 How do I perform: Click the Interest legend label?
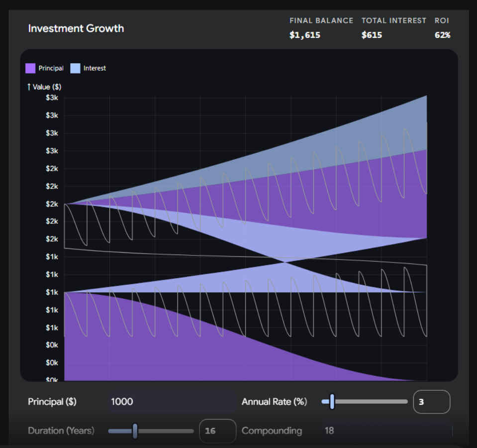[x=95, y=68]
